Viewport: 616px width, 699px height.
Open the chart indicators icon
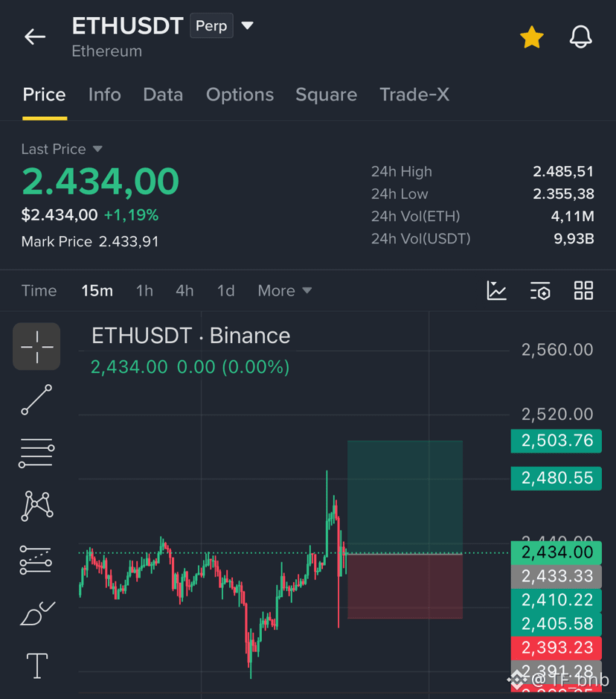497,290
